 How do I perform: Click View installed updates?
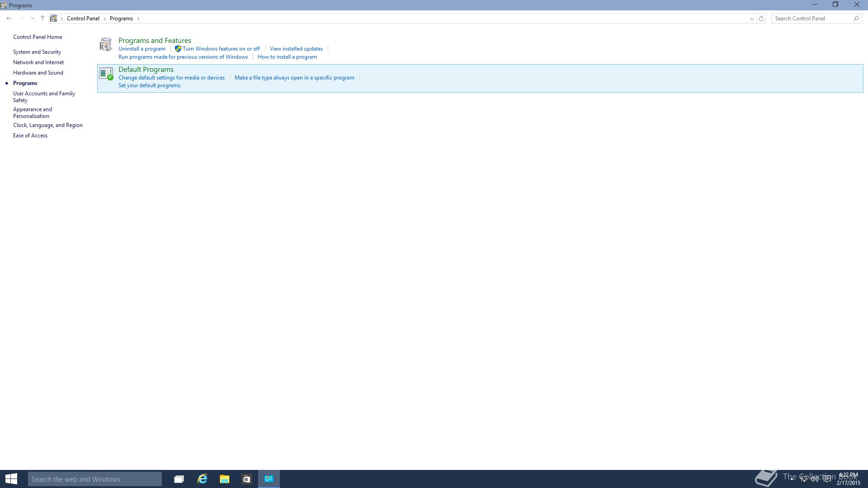(x=296, y=49)
